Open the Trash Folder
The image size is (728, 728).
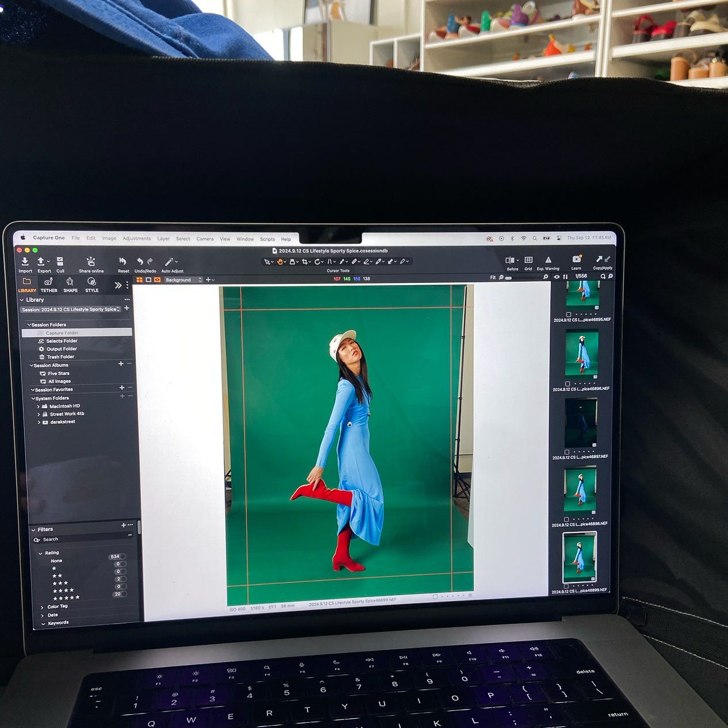click(x=60, y=357)
